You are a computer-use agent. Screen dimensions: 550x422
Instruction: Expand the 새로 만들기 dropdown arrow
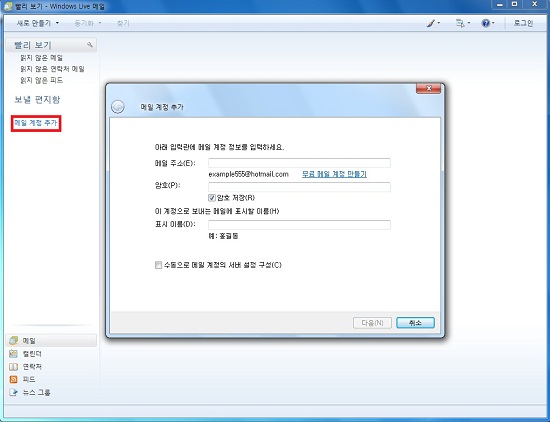pyautogui.click(x=58, y=24)
